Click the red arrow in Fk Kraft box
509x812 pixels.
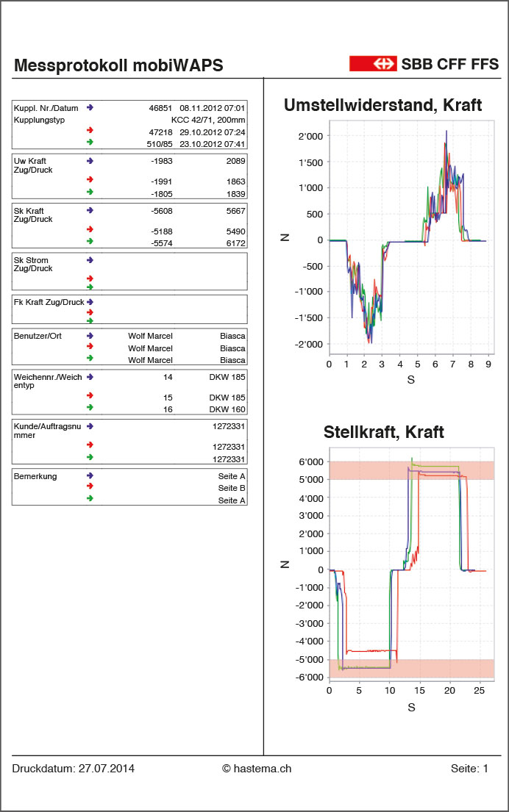[x=90, y=312]
